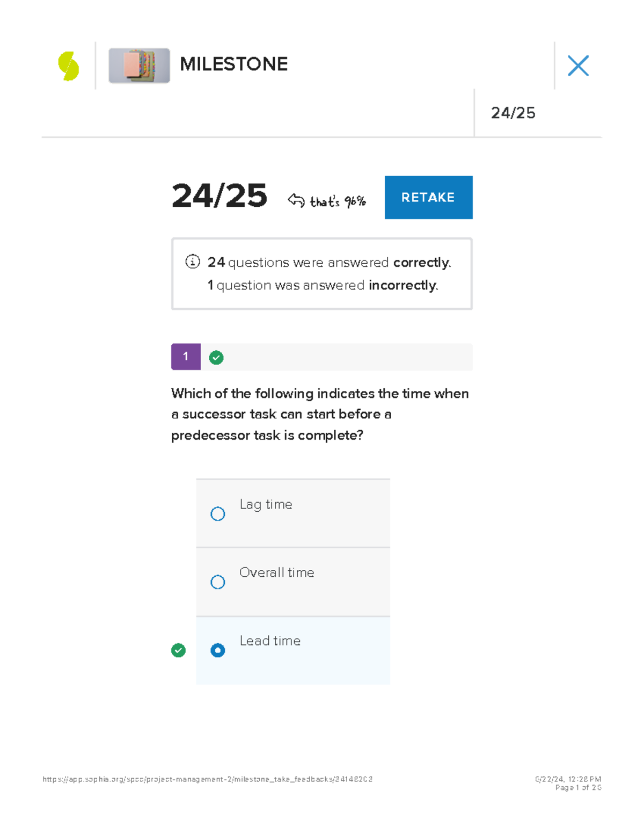Click the info icon beside the results summary
Screen dimensions: 644x834
coord(192,263)
